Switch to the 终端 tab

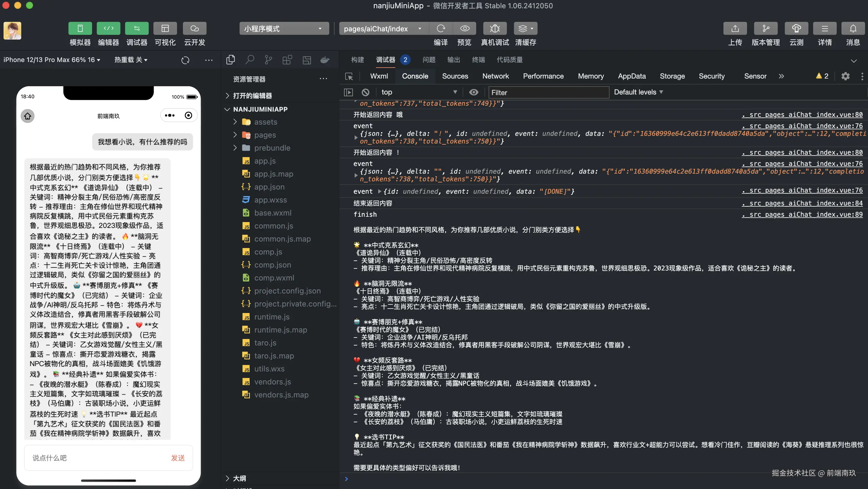[478, 60]
